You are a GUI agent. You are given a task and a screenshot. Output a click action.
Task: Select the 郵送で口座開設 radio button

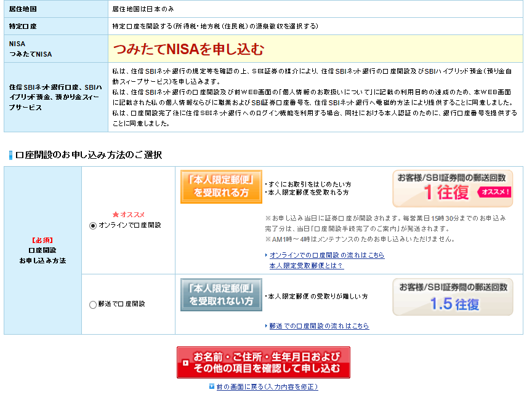coord(93,305)
